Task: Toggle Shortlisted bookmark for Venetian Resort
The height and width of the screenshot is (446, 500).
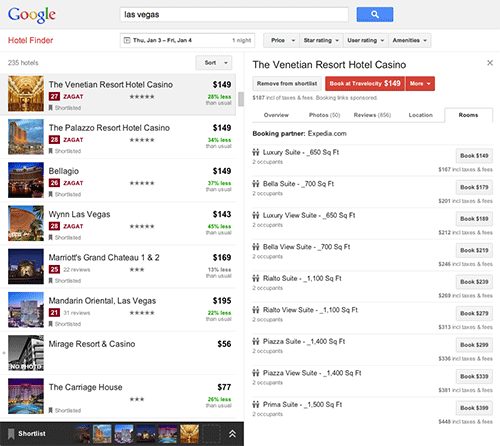Action: tap(51, 108)
